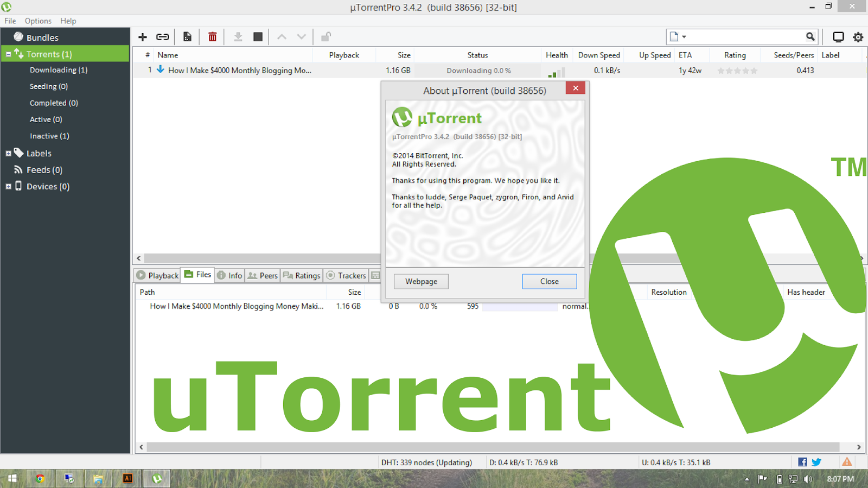Open Preferences via the gear icon
This screenshot has width=868, height=488.
(858, 37)
